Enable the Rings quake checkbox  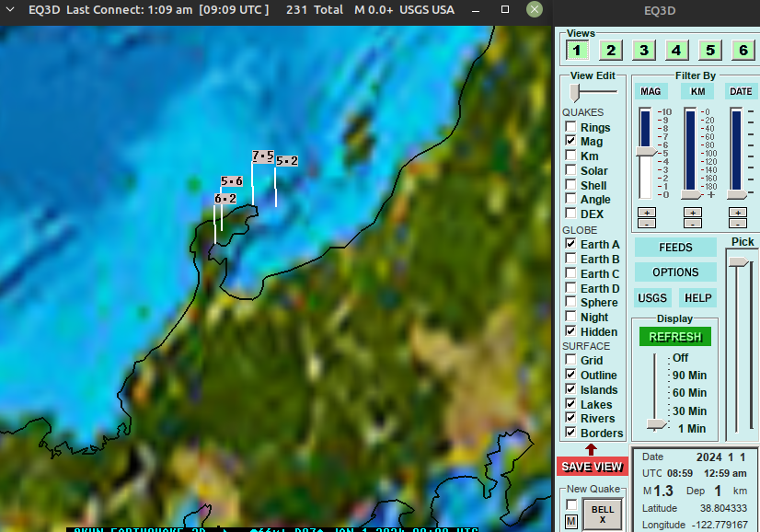pyautogui.click(x=571, y=127)
